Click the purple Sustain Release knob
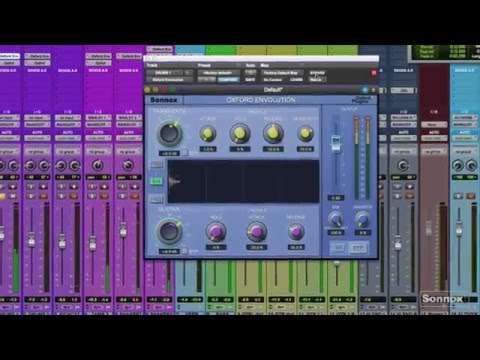Image resolution: width=480 pixels, height=360 pixels. coord(296,232)
